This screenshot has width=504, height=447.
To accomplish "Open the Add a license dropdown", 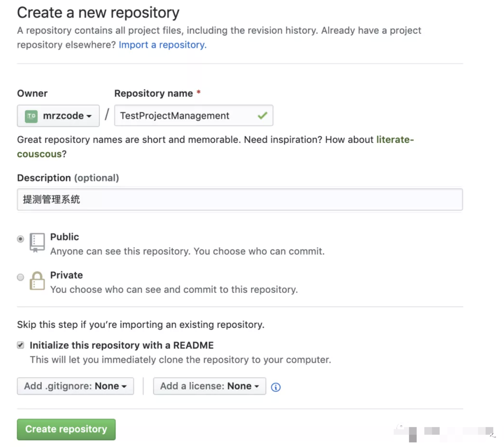I will 209,386.
